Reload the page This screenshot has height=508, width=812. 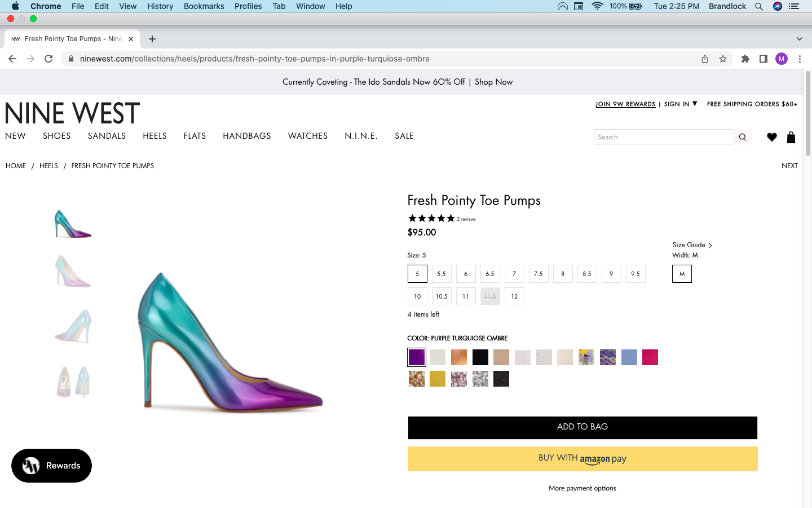pos(48,59)
